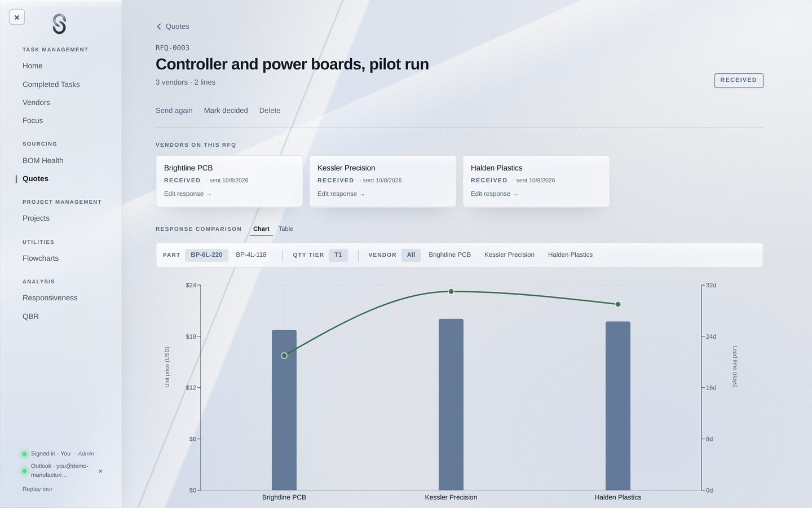Navigate to Vendors
Viewport: 812px width, 508px height.
pos(36,103)
